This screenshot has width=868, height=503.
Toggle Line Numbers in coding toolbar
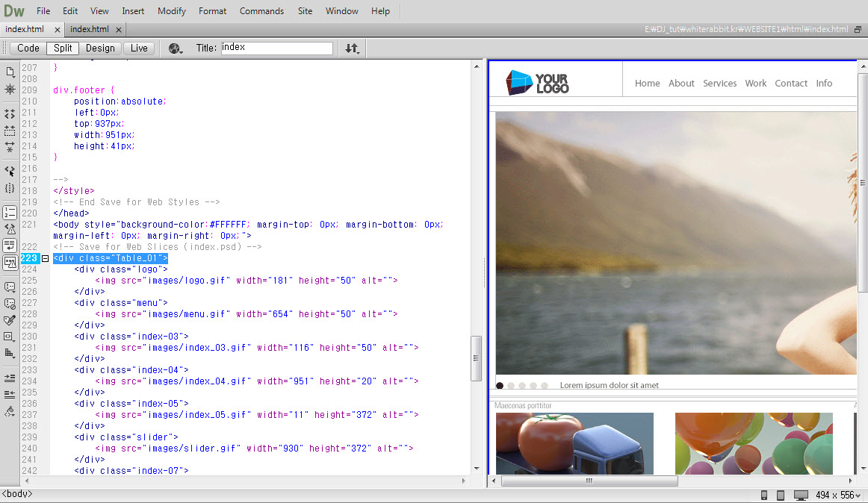click(10, 213)
